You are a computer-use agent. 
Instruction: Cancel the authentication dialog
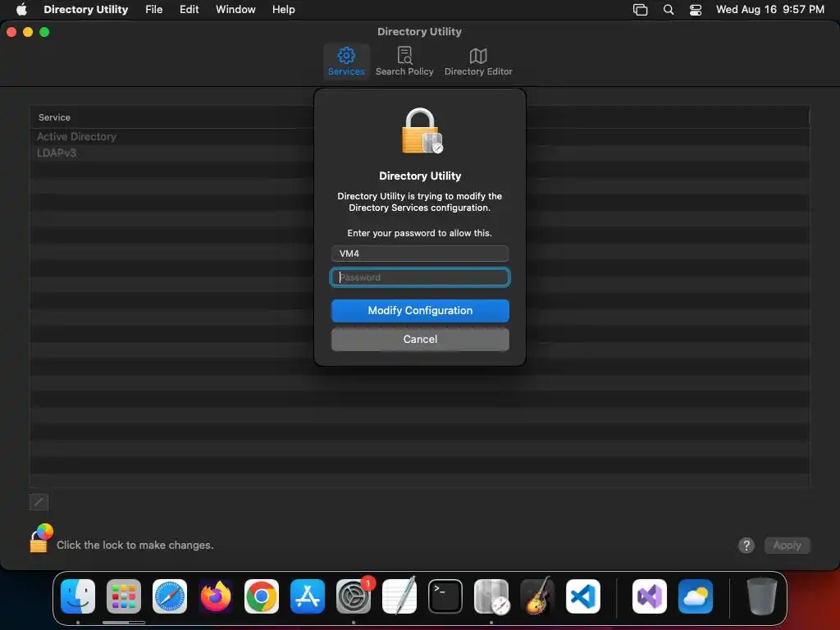coord(420,339)
